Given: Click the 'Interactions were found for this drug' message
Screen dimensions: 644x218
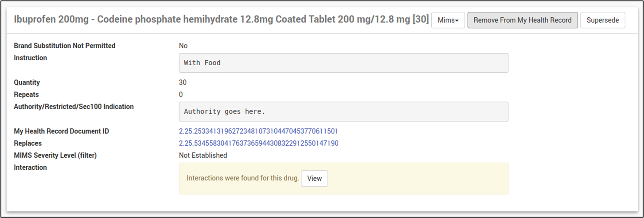Looking at the screenshot, I should pyautogui.click(x=242, y=178).
